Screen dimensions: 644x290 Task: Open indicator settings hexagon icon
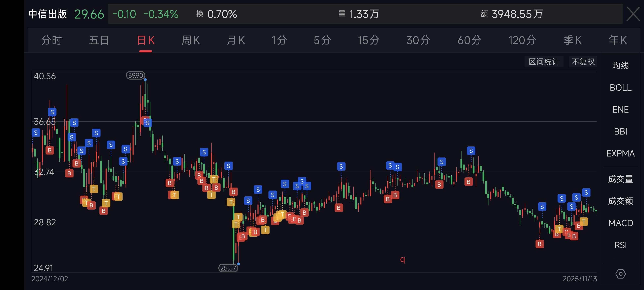(x=620, y=274)
